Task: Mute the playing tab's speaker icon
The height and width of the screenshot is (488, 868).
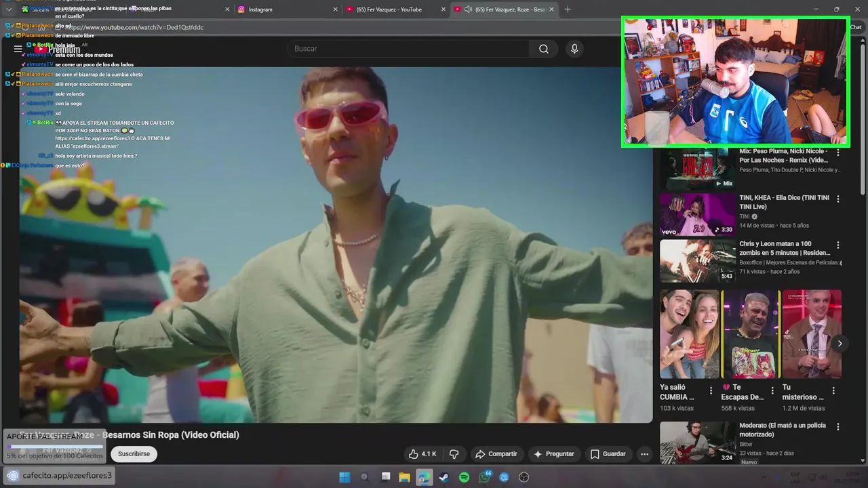Action: 468,9
